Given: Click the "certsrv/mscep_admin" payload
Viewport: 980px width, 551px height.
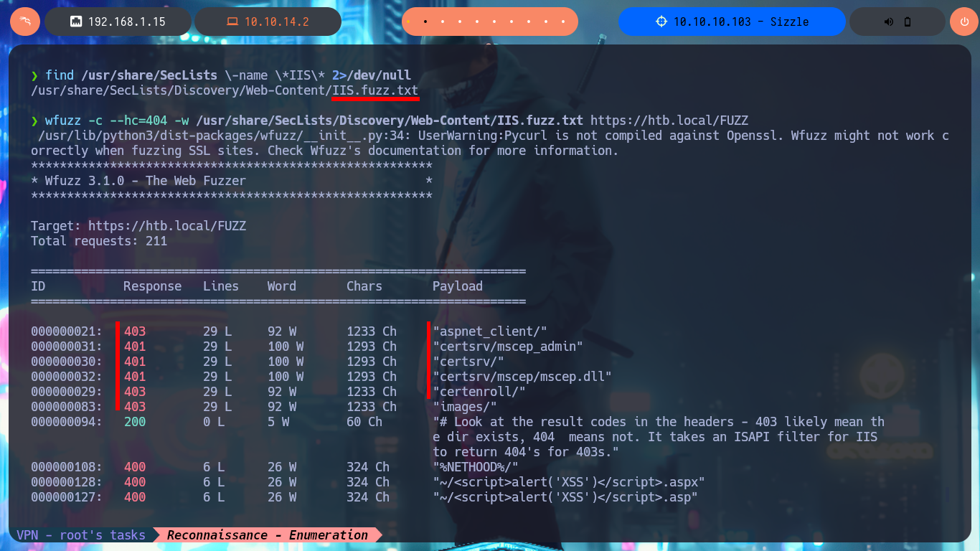Looking at the screenshot, I should click(507, 347).
